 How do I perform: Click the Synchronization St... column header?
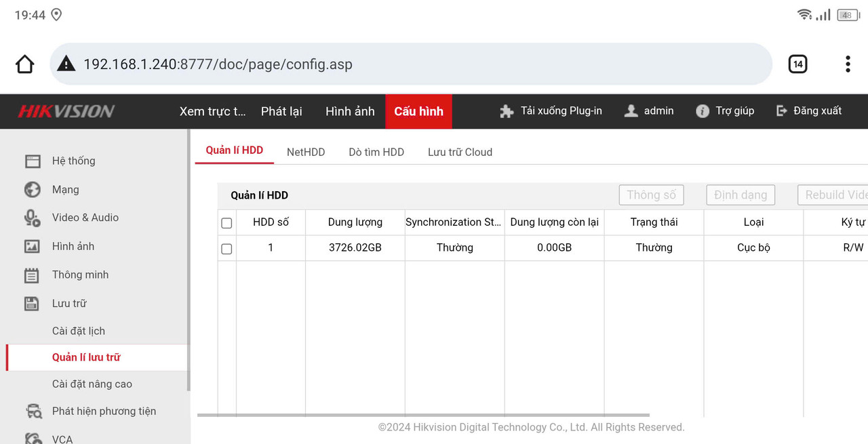(x=454, y=222)
